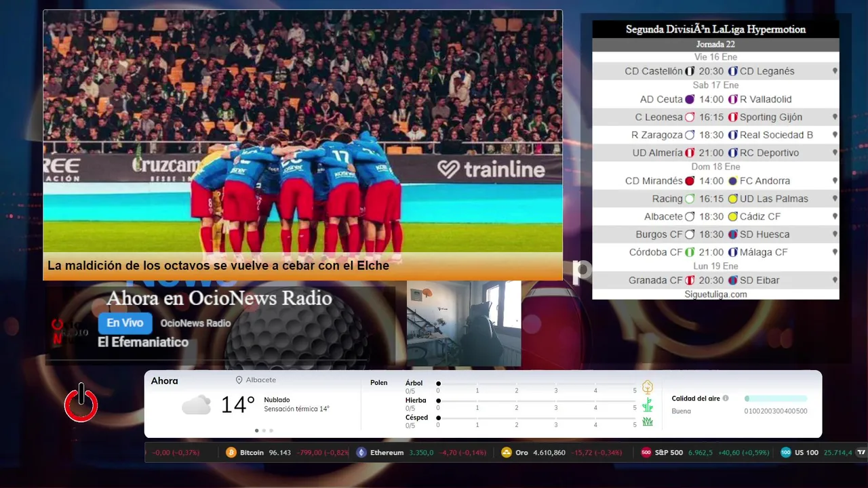Image resolution: width=868 pixels, height=488 pixels.
Task: Click the 'Buena' air quality label
Action: [681, 411]
